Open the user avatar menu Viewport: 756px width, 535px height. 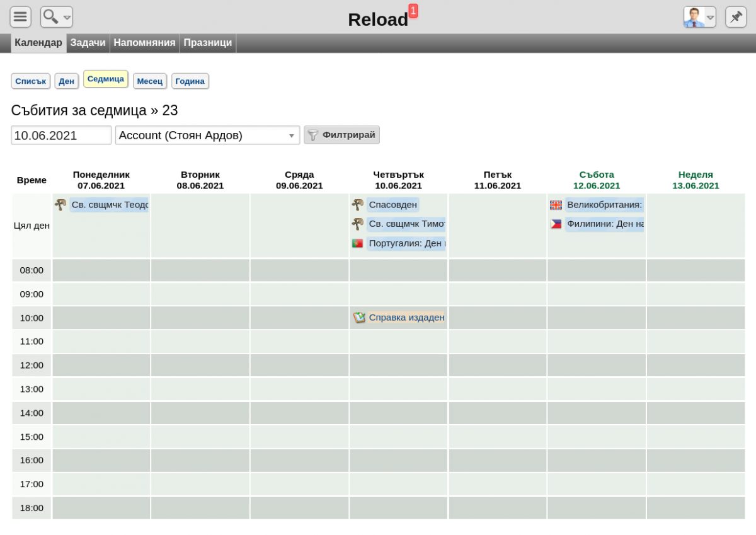pyautogui.click(x=700, y=17)
